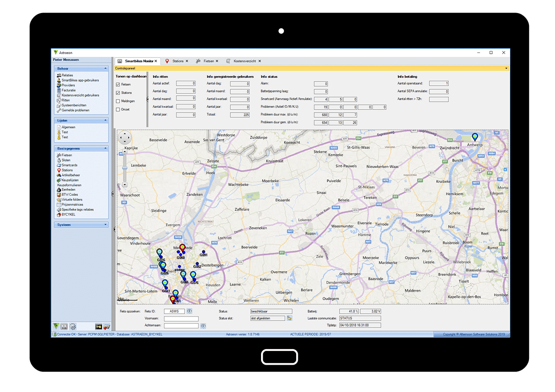Click the Sloten lock icon in Basisgegevens
The height and width of the screenshot is (392, 555).
(x=59, y=160)
